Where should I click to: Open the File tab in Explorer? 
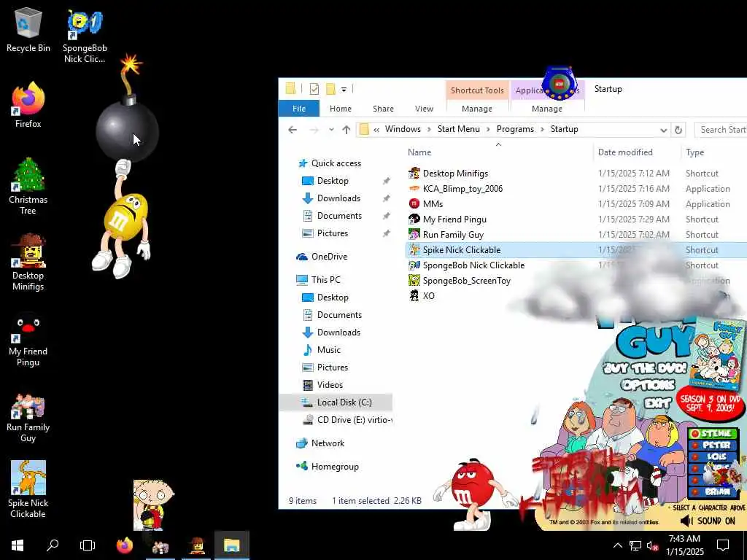298,109
